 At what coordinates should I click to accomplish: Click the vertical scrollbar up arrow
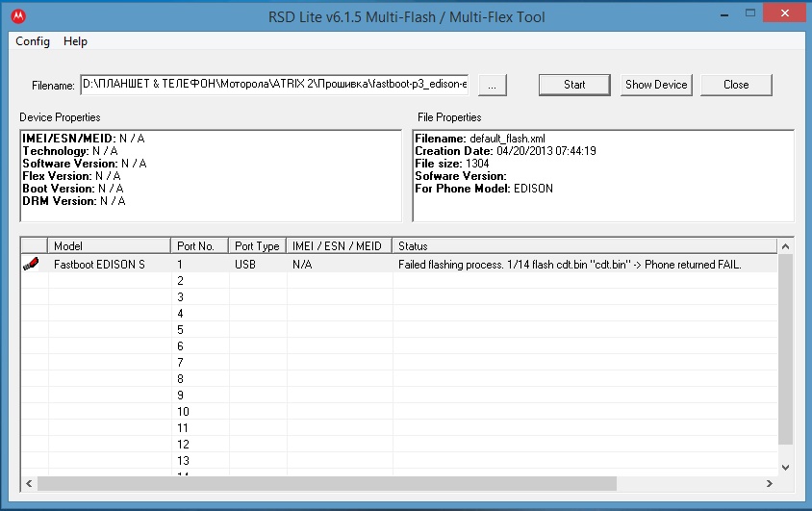(786, 246)
